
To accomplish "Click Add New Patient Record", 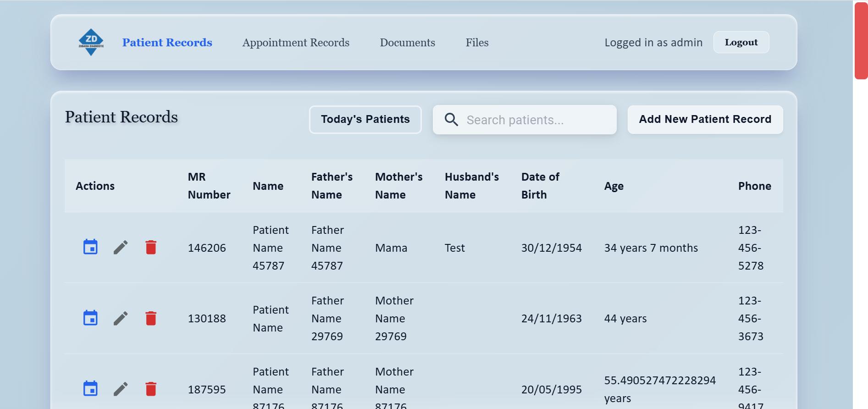I will coord(705,119).
